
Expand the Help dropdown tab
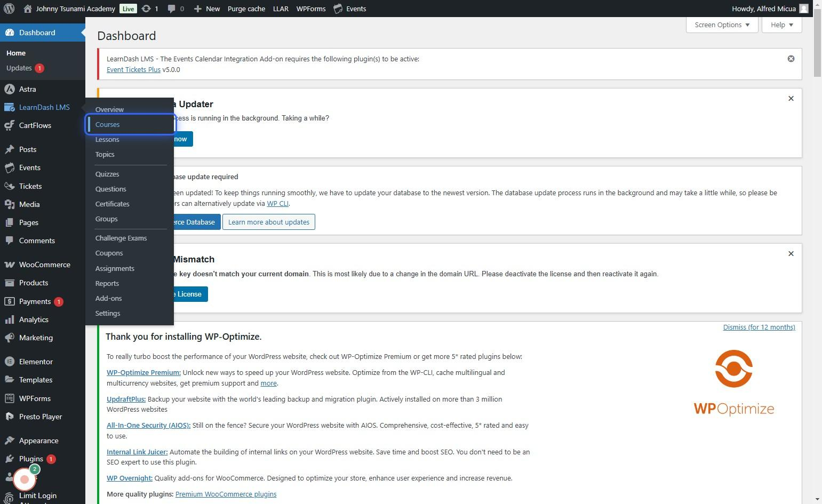tap(781, 25)
